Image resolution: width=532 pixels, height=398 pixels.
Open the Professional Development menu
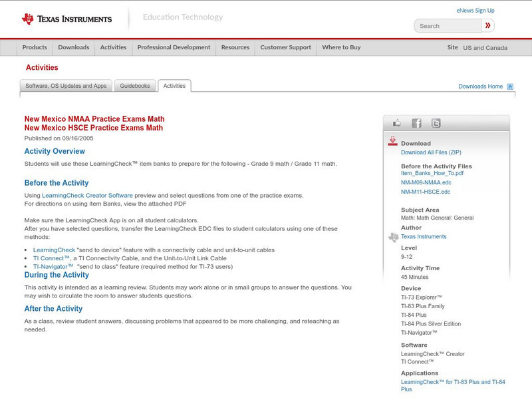pos(174,47)
